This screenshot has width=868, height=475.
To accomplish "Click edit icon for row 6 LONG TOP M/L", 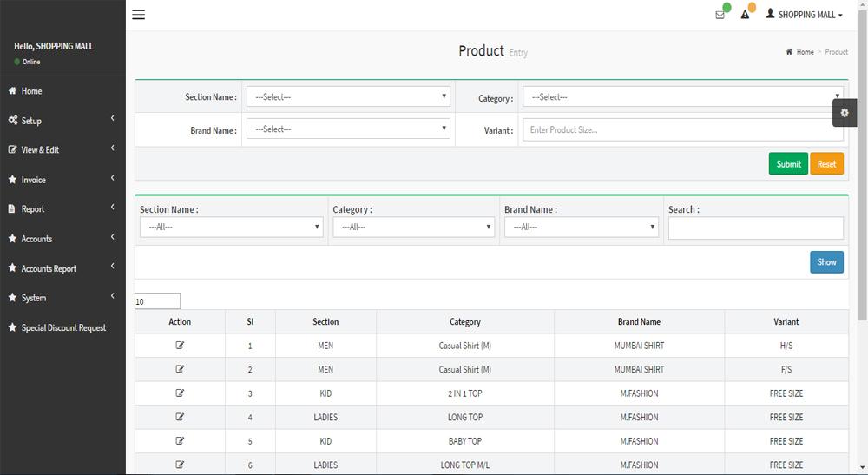I will [x=180, y=465].
